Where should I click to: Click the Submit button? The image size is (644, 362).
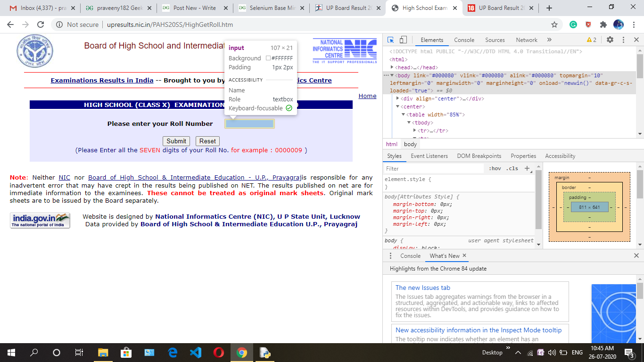click(x=176, y=141)
